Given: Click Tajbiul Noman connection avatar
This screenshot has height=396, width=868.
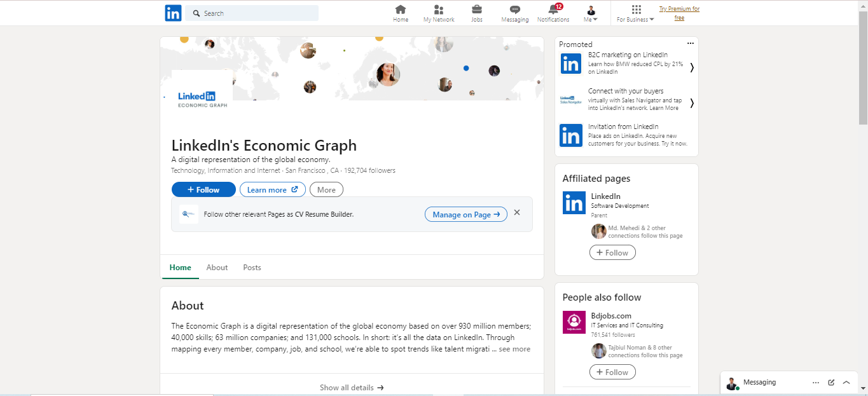Looking at the screenshot, I should click(599, 351).
